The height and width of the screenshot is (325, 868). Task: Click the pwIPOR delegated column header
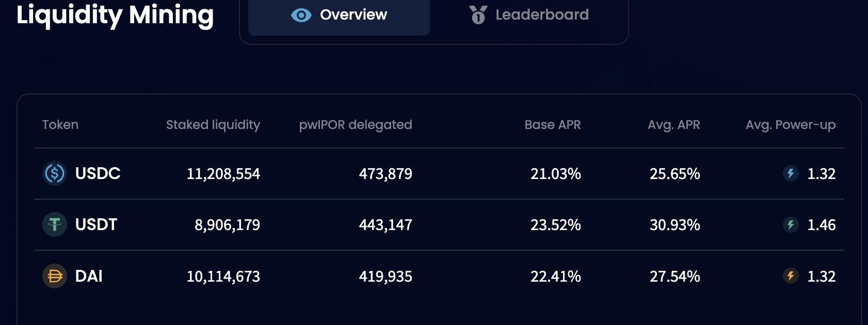coord(355,125)
